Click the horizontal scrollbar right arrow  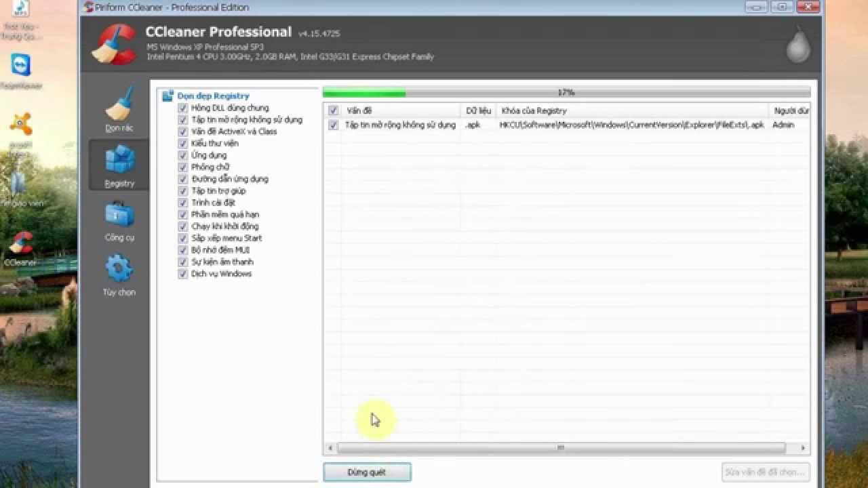pos(803,448)
